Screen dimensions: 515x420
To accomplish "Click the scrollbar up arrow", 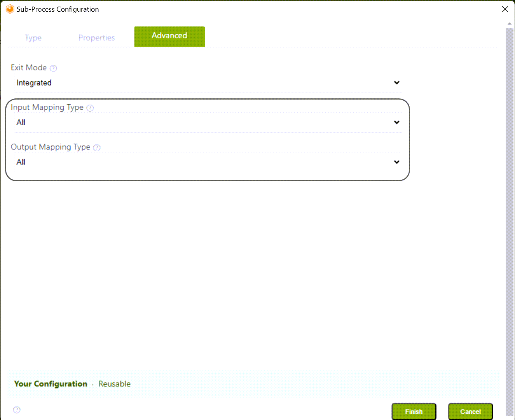I will tap(510, 24).
